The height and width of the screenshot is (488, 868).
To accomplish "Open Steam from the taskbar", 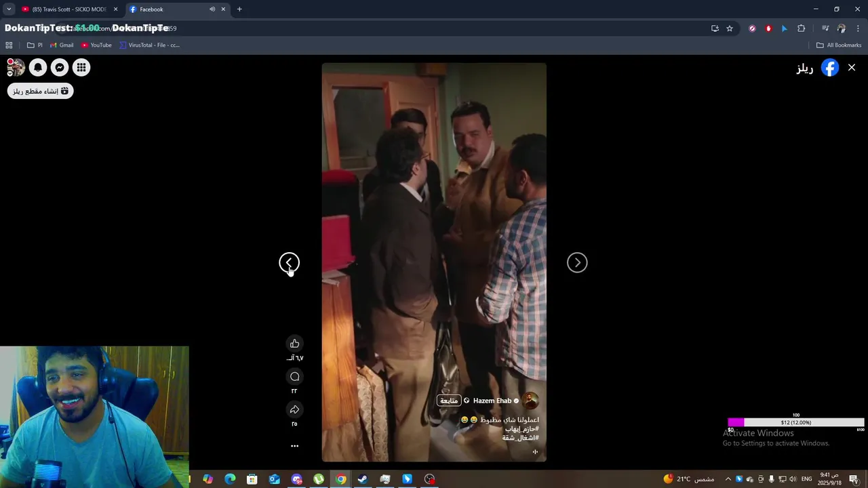I will pyautogui.click(x=363, y=479).
